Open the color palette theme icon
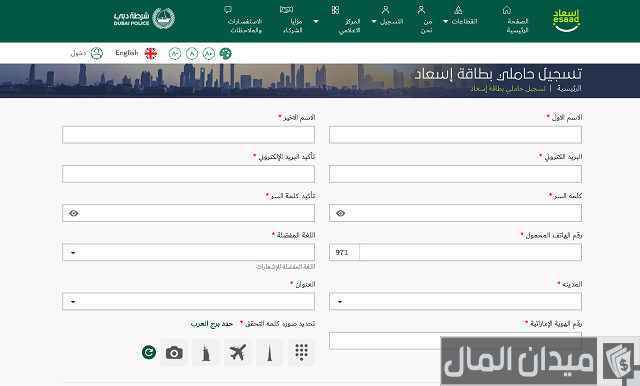 (225, 53)
